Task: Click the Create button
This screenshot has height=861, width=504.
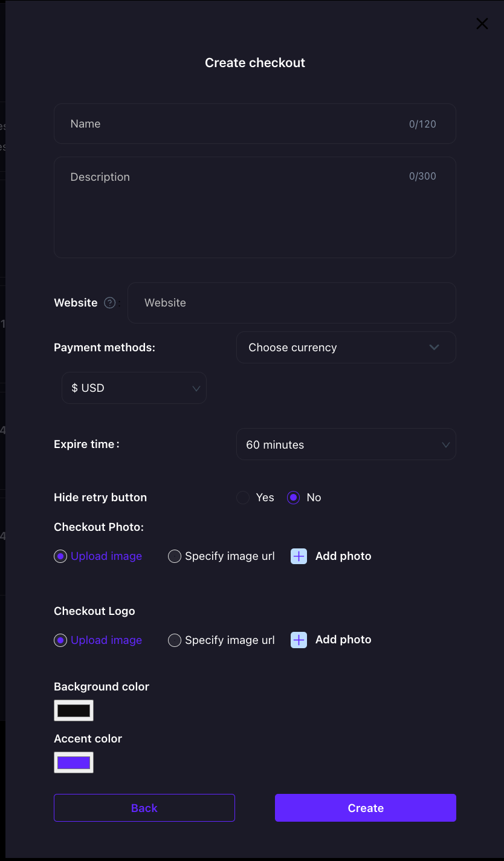Action: (365, 808)
